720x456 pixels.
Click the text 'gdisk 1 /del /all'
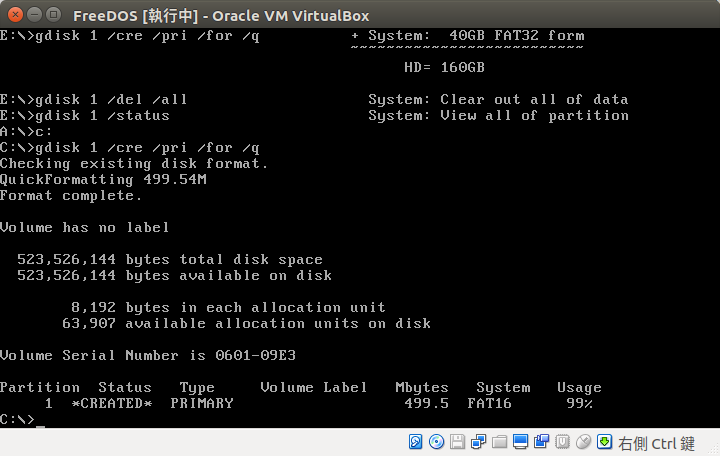point(111,100)
